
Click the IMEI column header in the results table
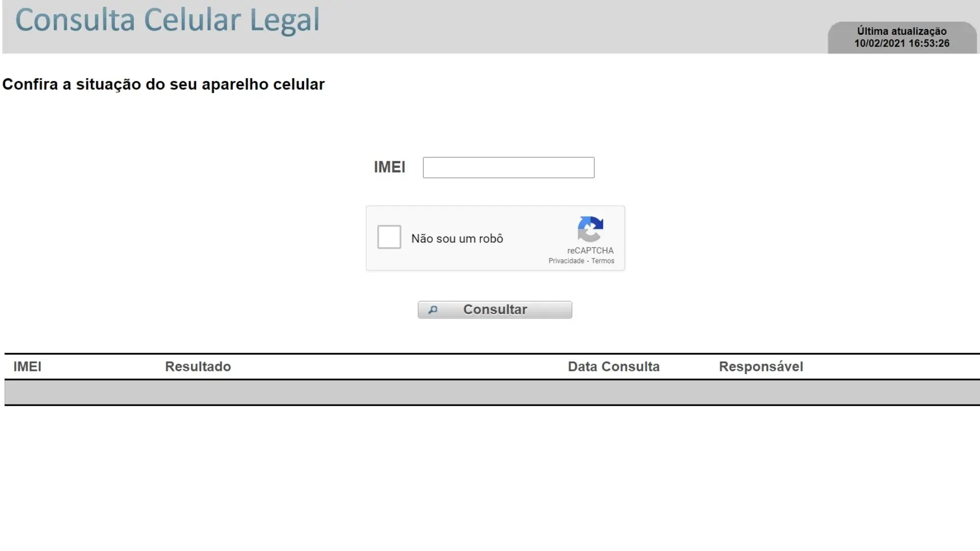click(x=28, y=367)
